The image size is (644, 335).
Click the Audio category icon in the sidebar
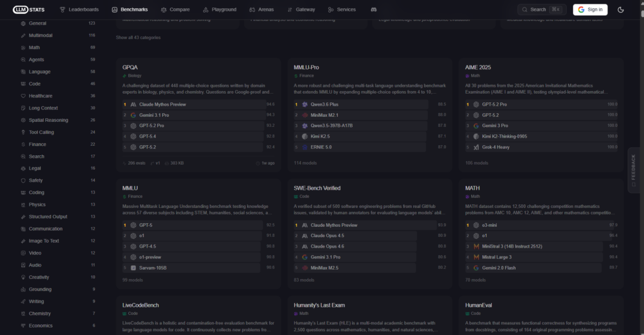tap(23, 265)
